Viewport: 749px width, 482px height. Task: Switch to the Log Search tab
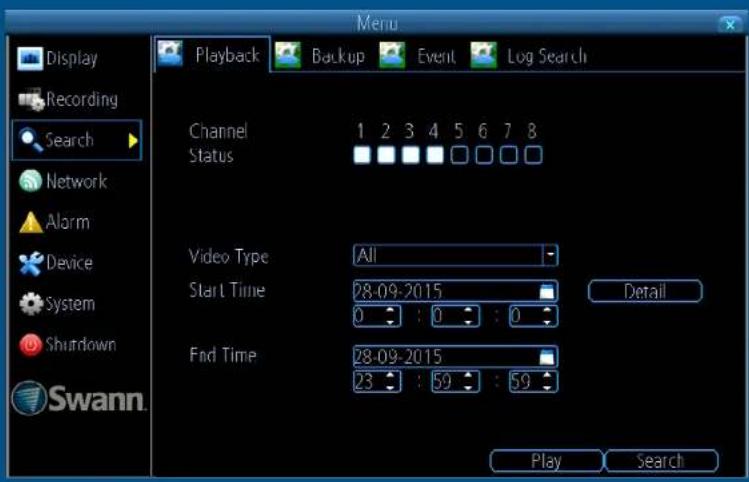click(x=529, y=56)
